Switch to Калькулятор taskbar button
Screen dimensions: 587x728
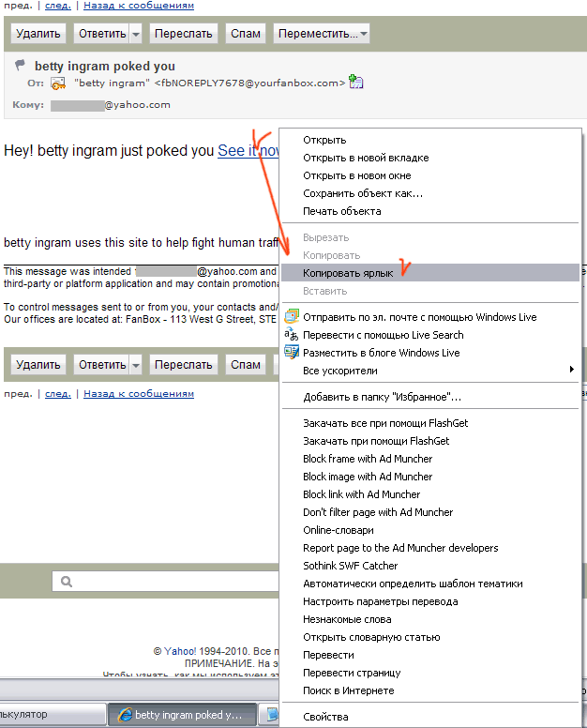click(52, 715)
